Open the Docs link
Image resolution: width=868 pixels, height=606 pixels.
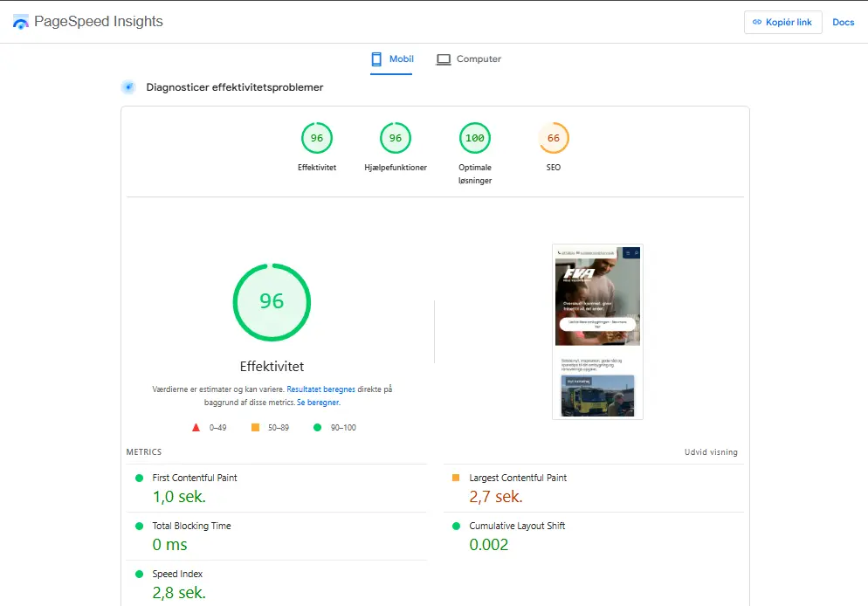tap(843, 22)
